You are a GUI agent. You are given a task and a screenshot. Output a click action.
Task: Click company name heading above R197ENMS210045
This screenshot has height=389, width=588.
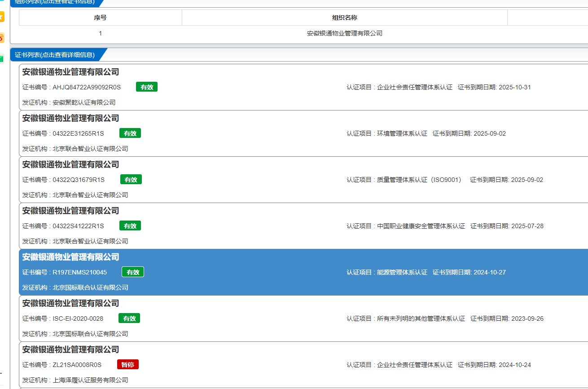pos(71,257)
